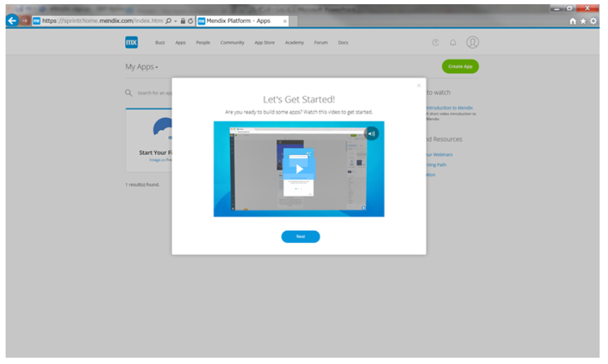Open the browser home icon
The width and height of the screenshot is (608, 364).
(x=573, y=21)
